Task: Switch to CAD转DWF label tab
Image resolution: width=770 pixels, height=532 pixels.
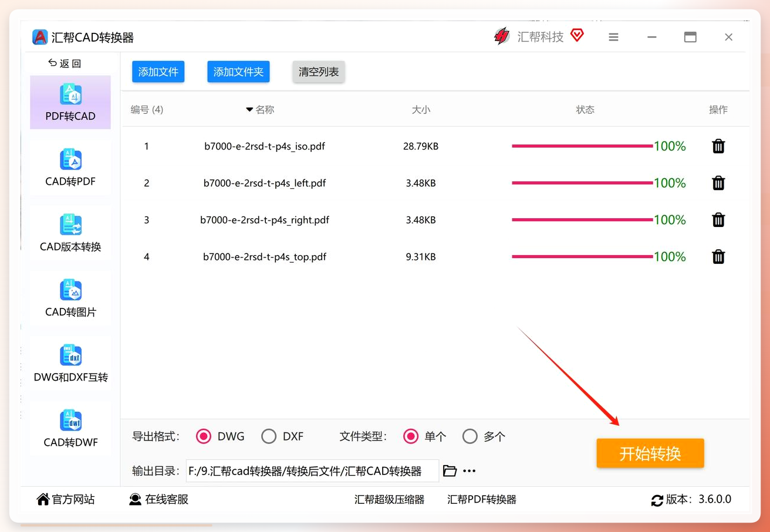Action: pyautogui.click(x=70, y=442)
